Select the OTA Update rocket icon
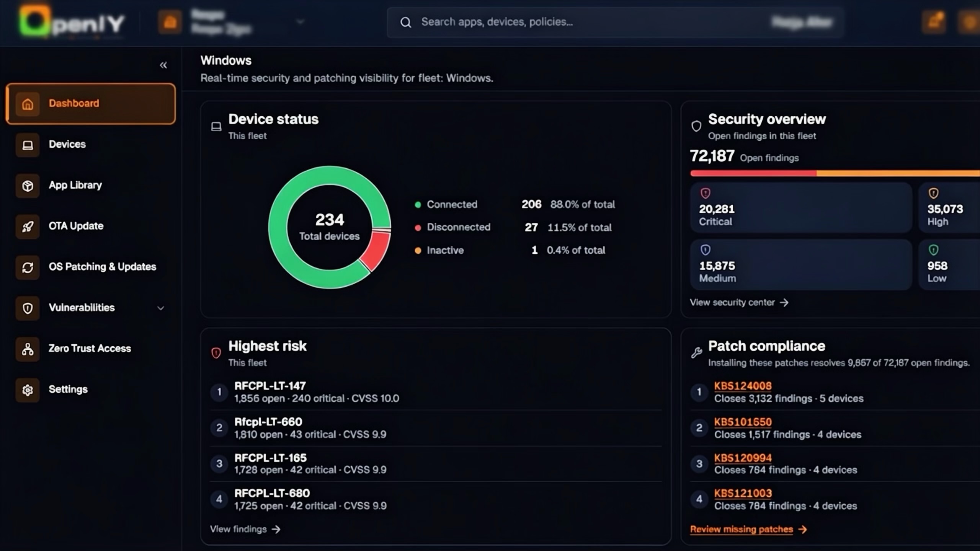This screenshot has width=980, height=551. click(x=28, y=227)
